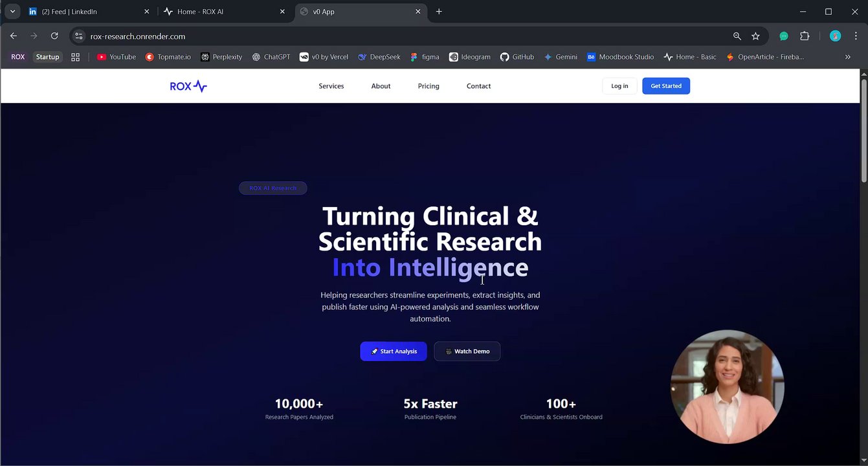Open the ROX logo home link
Viewport: 868px width, 466px height.
click(x=188, y=86)
